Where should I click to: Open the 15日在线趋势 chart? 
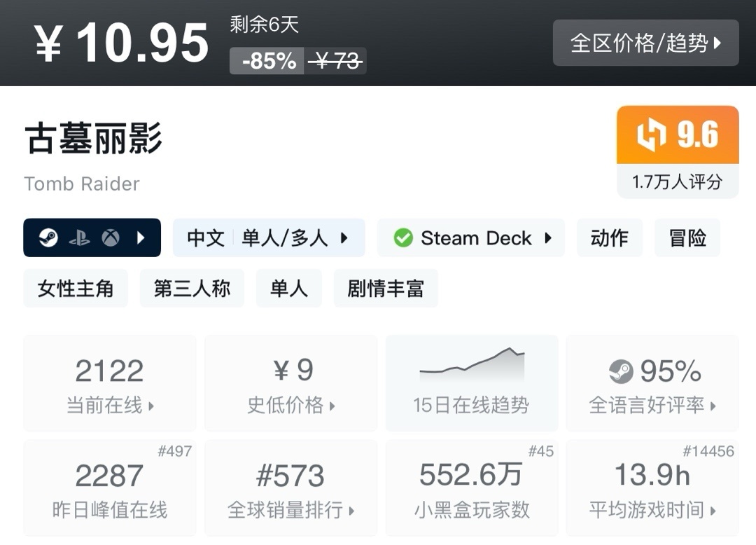tap(471, 382)
